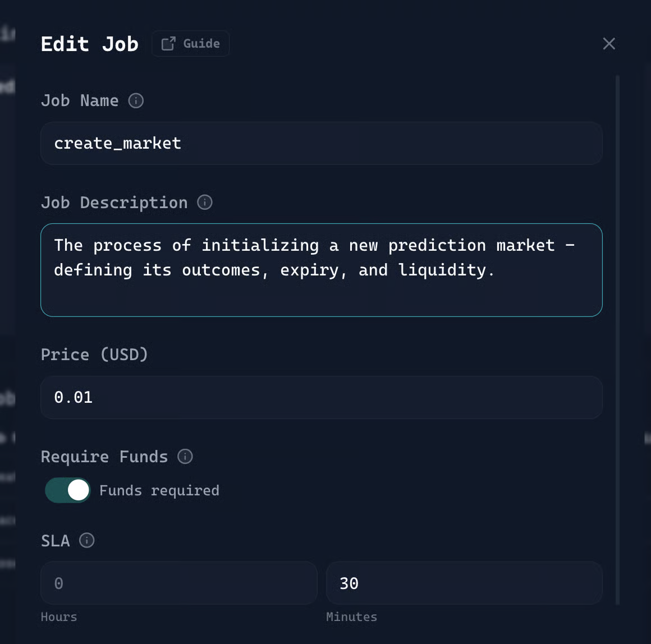Select the Price field showing 0.01

tap(321, 397)
